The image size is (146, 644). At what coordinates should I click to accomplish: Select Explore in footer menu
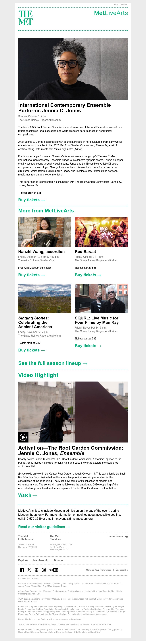click(x=23, y=560)
